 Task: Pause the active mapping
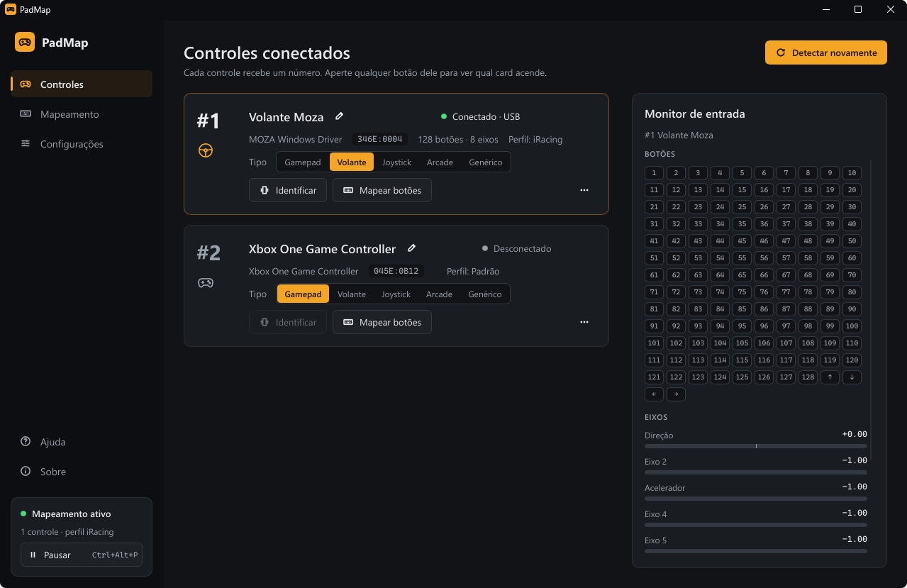[x=82, y=555]
